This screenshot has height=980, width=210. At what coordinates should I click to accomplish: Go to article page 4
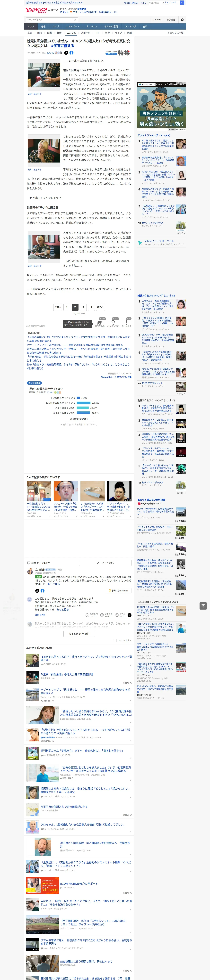tap(91, 307)
